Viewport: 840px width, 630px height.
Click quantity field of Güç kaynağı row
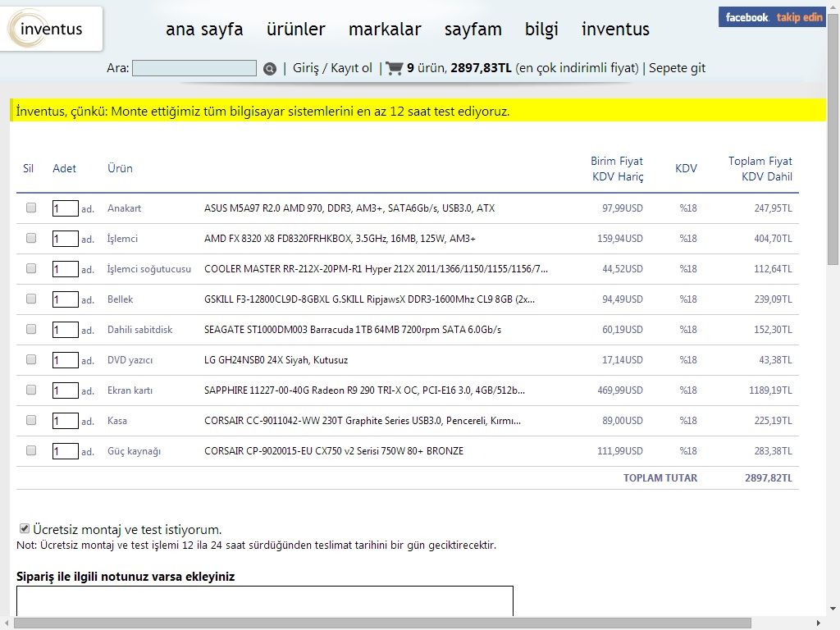click(66, 451)
